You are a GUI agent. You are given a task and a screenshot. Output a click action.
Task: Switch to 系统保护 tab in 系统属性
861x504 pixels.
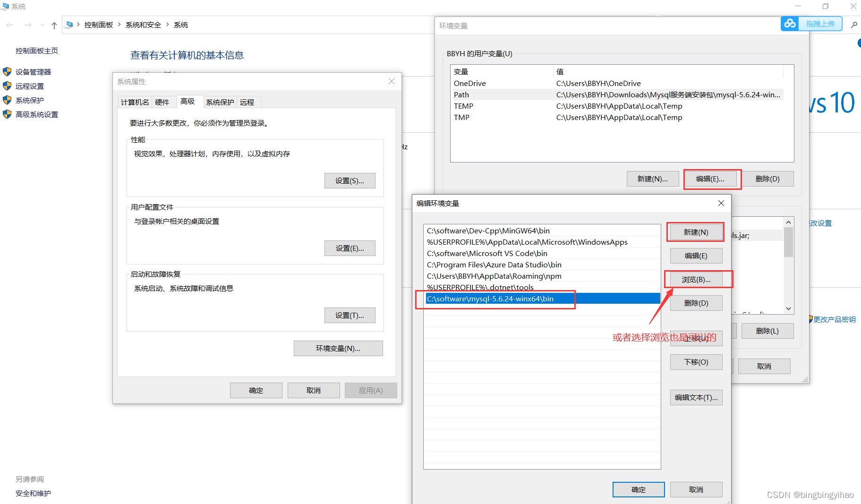coord(220,102)
